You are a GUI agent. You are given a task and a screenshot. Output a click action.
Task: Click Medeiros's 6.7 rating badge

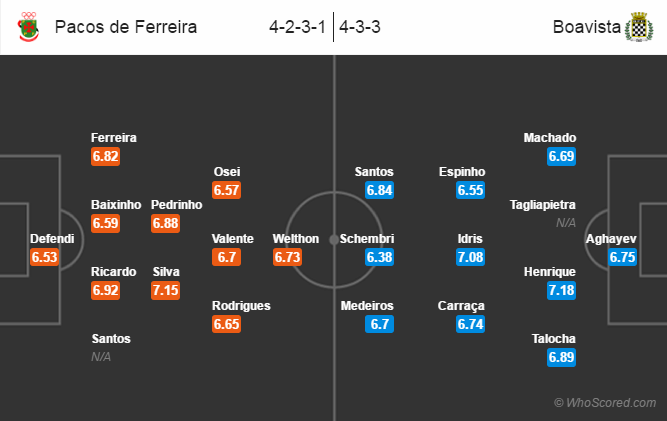[379, 324]
